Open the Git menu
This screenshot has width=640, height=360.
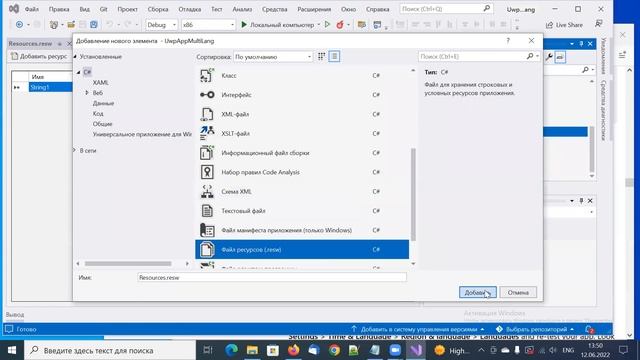[x=103, y=9]
